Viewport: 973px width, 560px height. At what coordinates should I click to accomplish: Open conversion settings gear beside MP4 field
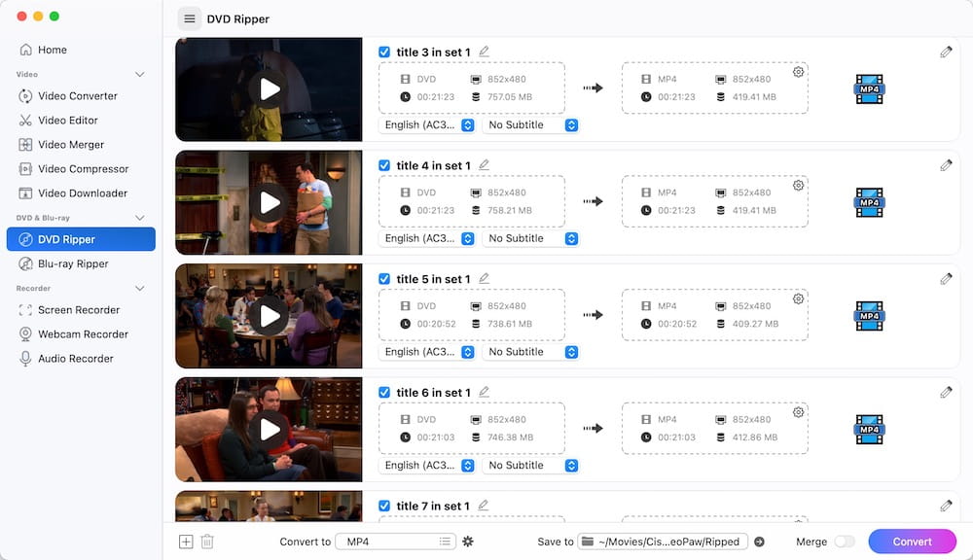468,542
